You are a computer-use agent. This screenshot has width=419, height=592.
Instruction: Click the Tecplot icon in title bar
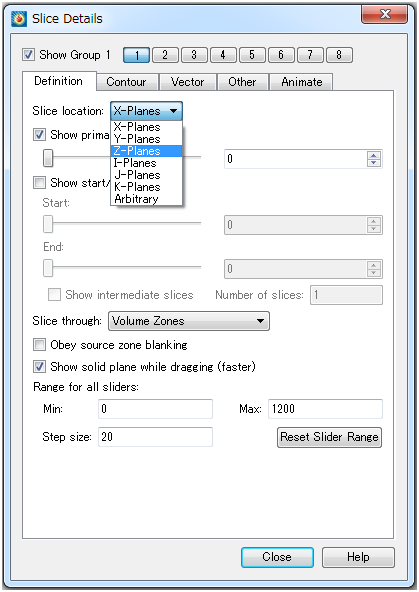coord(19,19)
